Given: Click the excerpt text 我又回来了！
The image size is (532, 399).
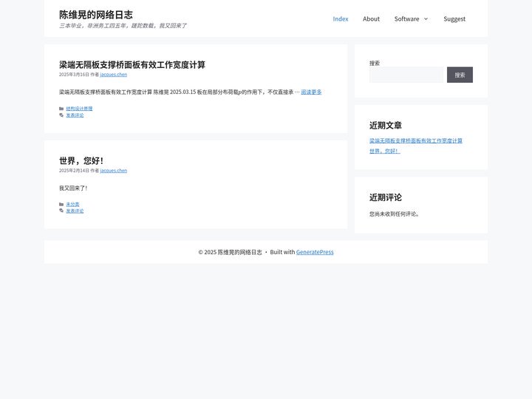Looking at the screenshot, I should click(x=73, y=188).
